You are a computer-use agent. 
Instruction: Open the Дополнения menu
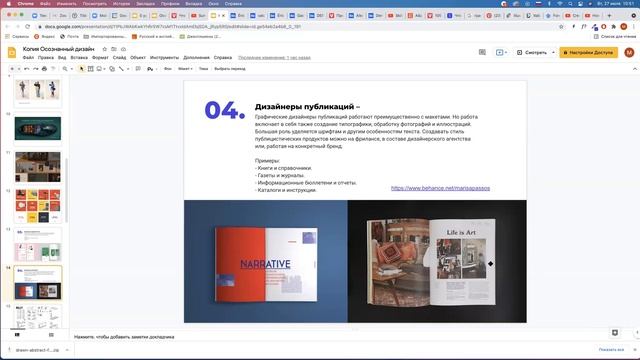tap(196, 58)
